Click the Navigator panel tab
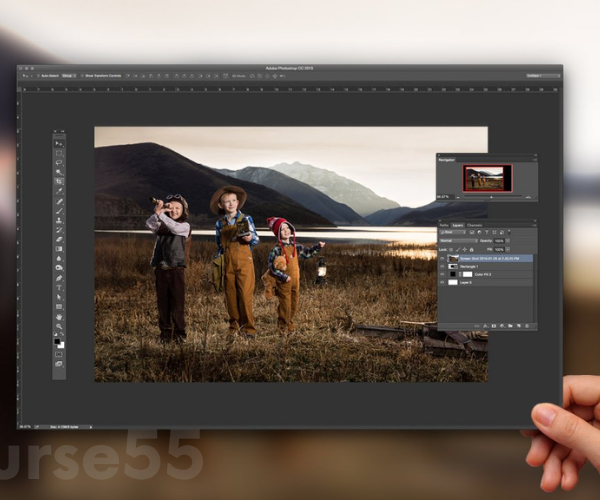This screenshot has height=500, width=600. click(x=447, y=160)
